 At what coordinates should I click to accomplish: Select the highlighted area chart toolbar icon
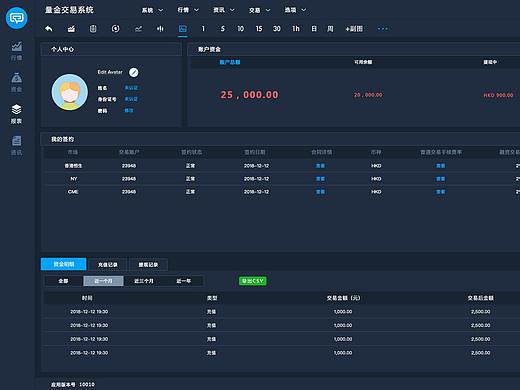pos(183,29)
